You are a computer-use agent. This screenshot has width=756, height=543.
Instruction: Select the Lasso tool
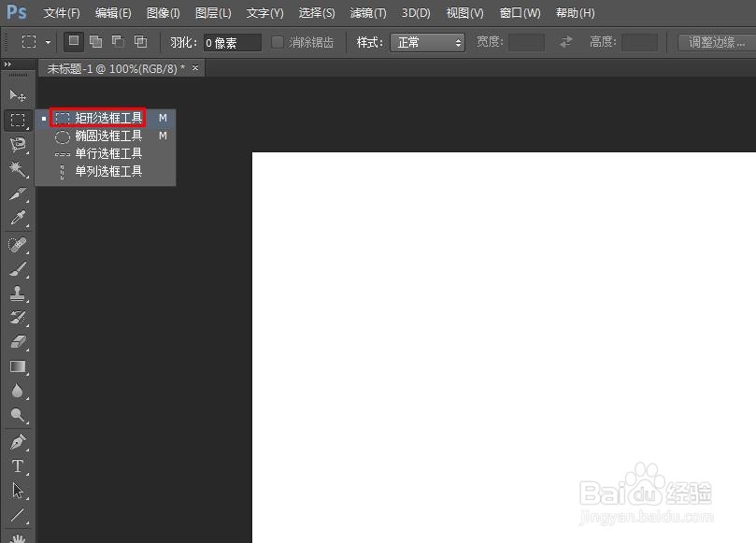(x=17, y=145)
